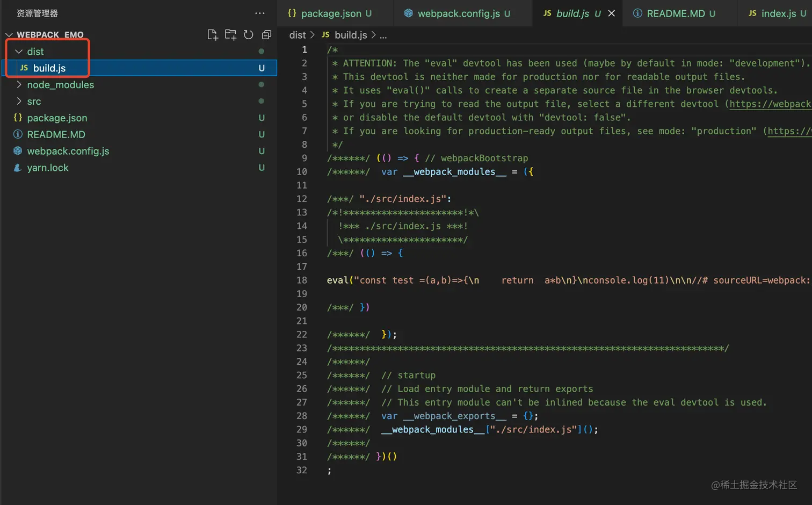Click the breadcrumb ellipsis symbol segment
812x505 pixels.
point(383,36)
